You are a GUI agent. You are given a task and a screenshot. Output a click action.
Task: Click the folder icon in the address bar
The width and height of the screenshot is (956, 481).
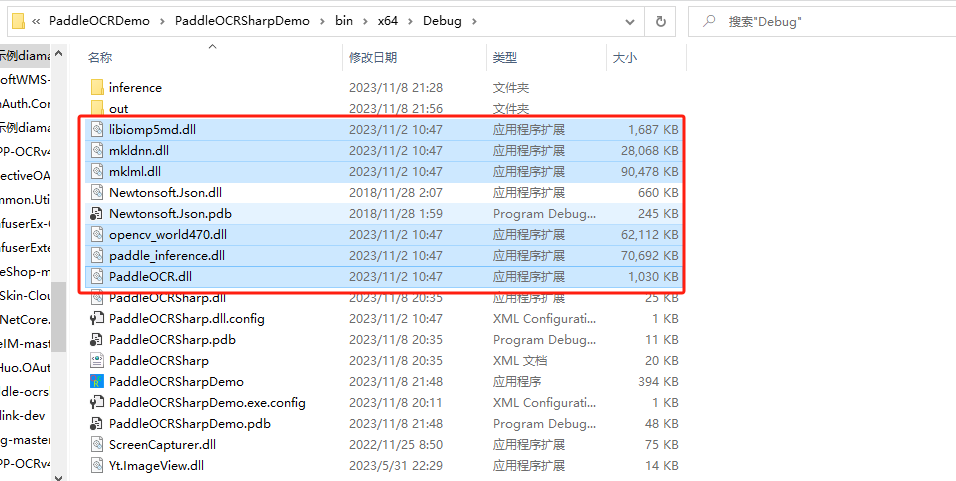[16, 21]
